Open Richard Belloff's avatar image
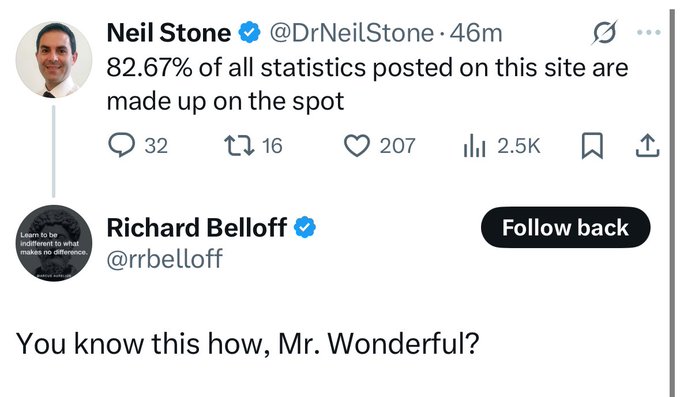 click(54, 243)
